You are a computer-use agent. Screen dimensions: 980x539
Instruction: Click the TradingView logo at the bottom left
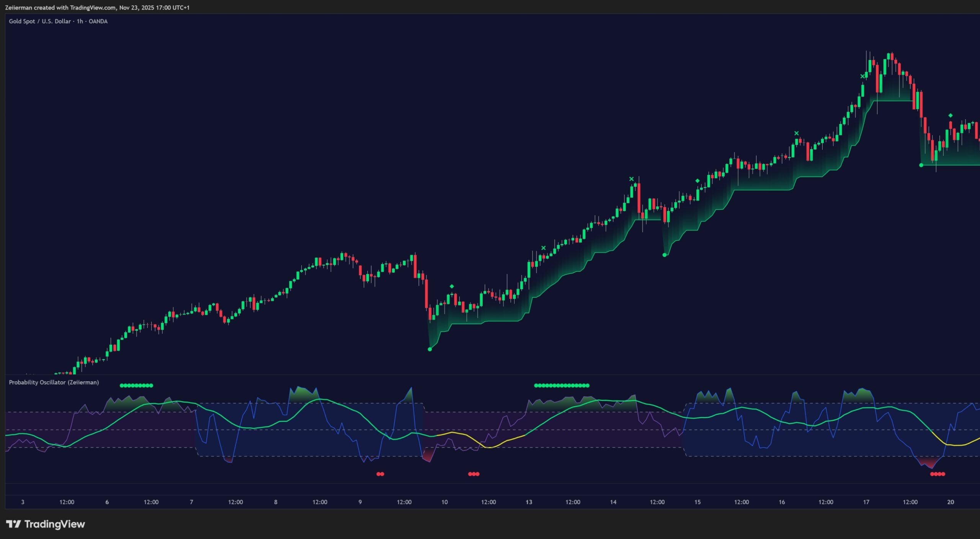[x=46, y=524]
